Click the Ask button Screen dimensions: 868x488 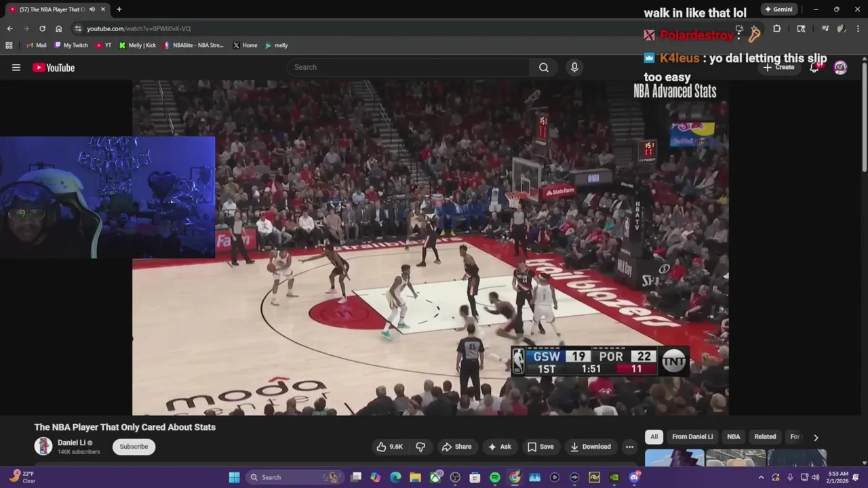point(499,447)
